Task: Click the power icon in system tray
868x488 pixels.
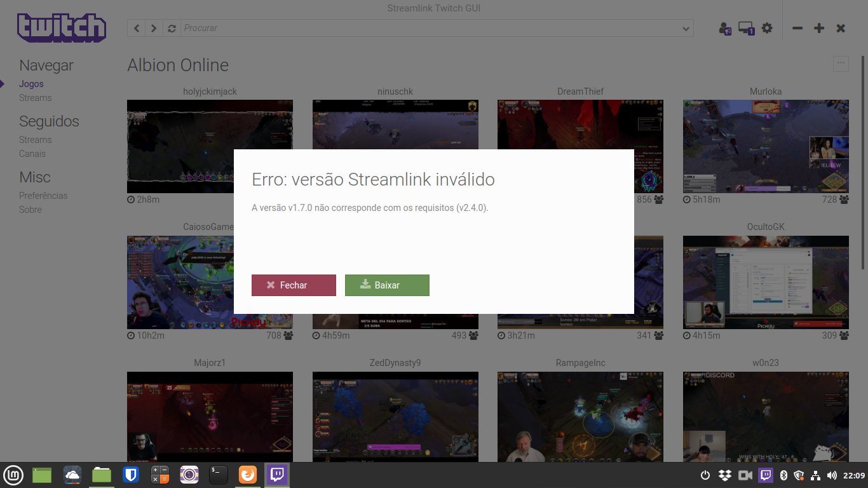Action: coord(705,475)
